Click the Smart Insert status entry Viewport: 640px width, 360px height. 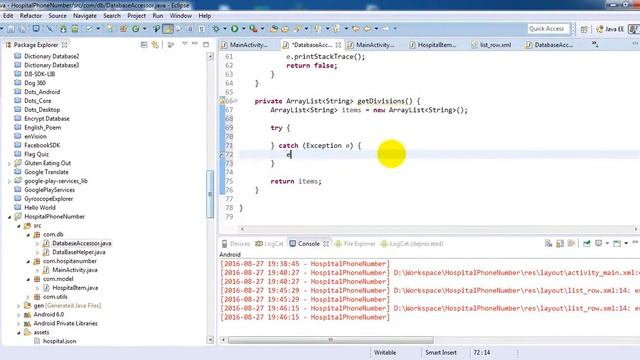click(441, 352)
